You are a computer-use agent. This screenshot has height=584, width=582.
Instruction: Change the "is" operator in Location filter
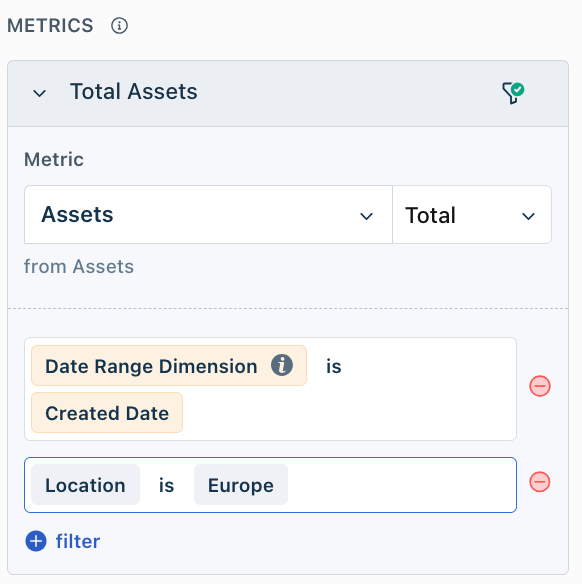pyautogui.click(x=166, y=485)
